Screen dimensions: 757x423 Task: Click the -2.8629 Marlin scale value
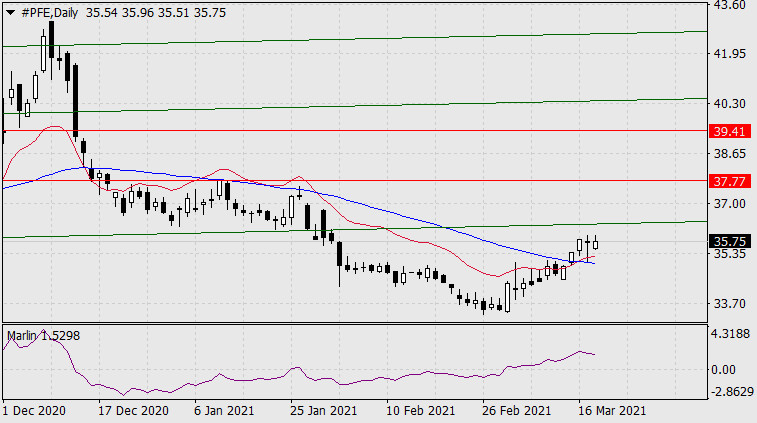pos(733,392)
